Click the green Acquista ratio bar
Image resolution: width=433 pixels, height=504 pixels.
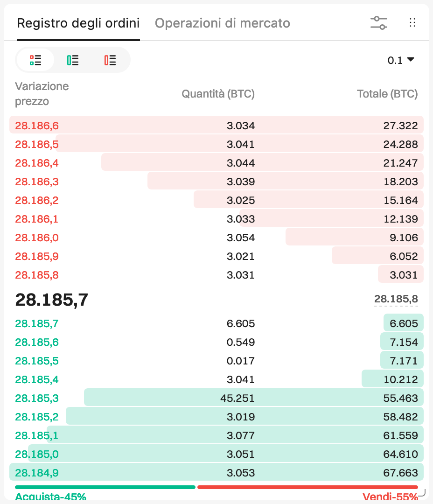pyautogui.click(x=105, y=487)
